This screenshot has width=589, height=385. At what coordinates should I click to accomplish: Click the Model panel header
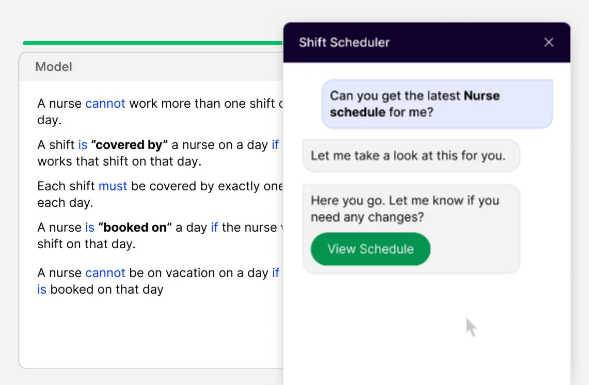(x=151, y=67)
